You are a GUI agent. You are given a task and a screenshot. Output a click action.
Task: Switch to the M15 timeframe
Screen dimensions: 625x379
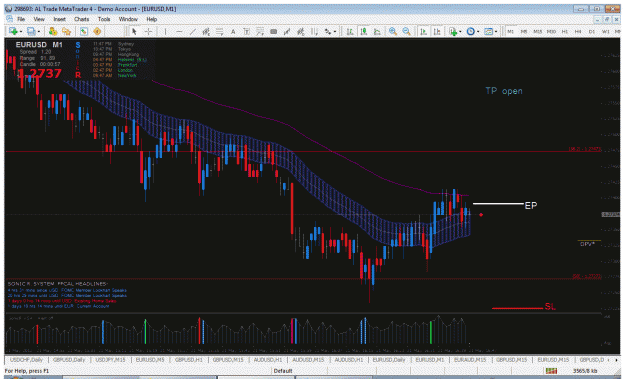click(537, 31)
